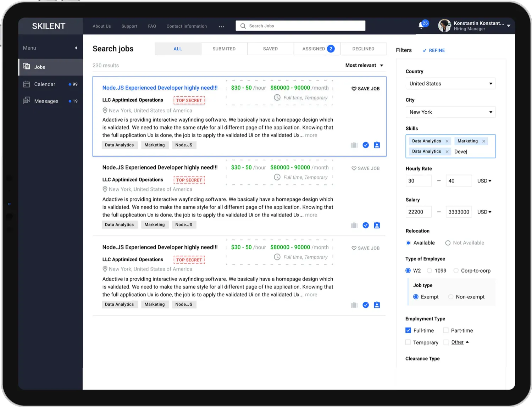The width and height of the screenshot is (532, 407).
Task: Open the ASSIGNED tab
Action: (x=317, y=49)
